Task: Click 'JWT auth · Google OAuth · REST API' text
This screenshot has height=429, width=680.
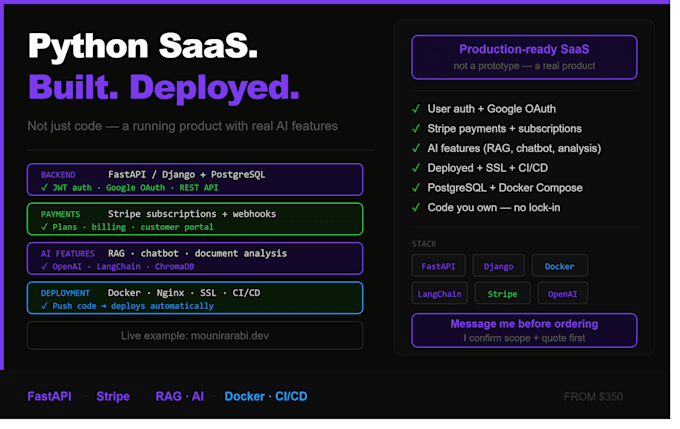Action: click(135, 188)
